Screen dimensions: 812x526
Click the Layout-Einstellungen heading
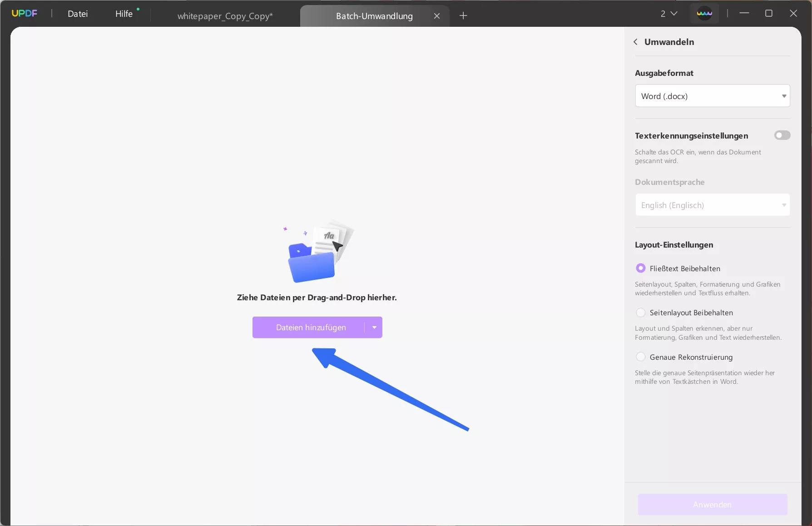pyautogui.click(x=674, y=245)
